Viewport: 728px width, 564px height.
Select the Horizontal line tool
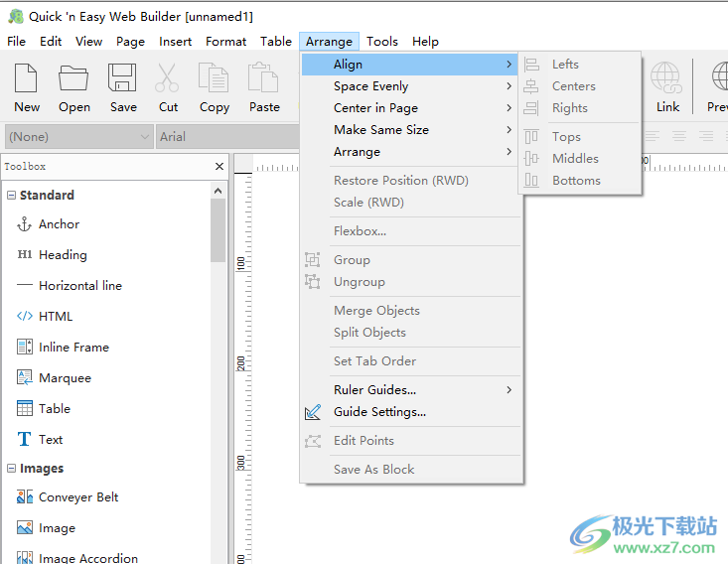(70, 286)
